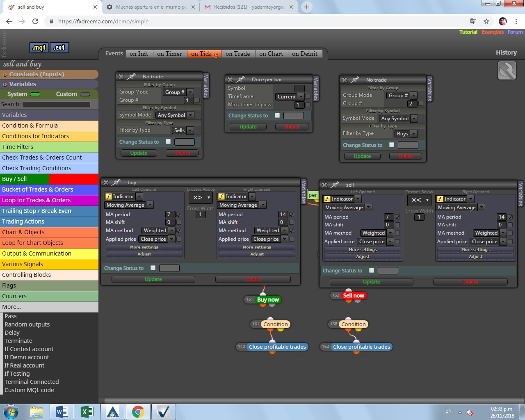This screenshot has height=420, width=525.
Task: Bookmark this page with star icon
Action: coord(486,21)
